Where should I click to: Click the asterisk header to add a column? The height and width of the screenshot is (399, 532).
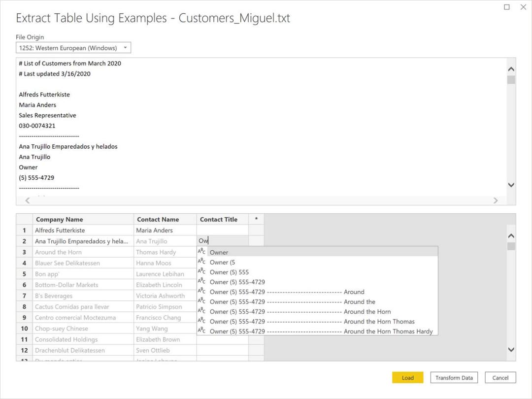pyautogui.click(x=256, y=219)
